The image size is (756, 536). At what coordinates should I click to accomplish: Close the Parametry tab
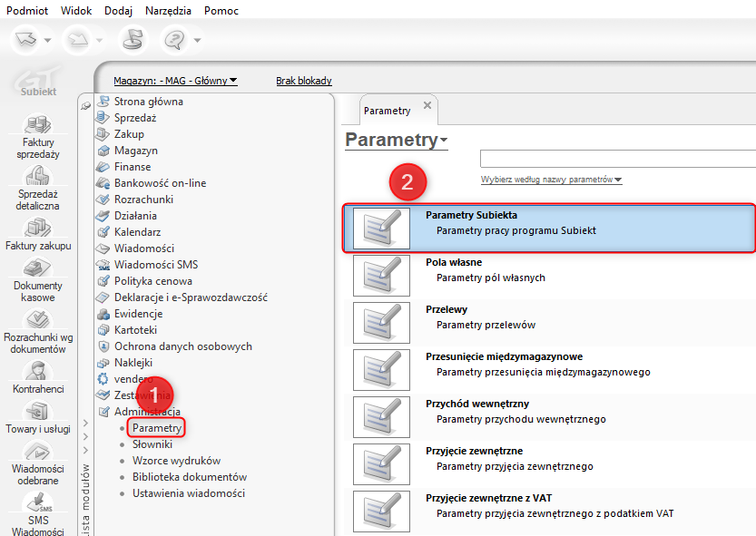(x=427, y=107)
